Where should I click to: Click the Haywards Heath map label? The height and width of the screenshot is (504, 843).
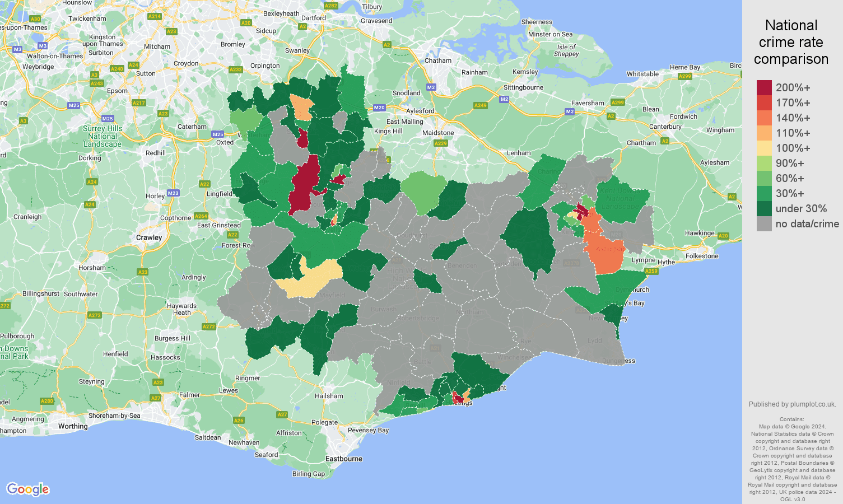[181, 309]
